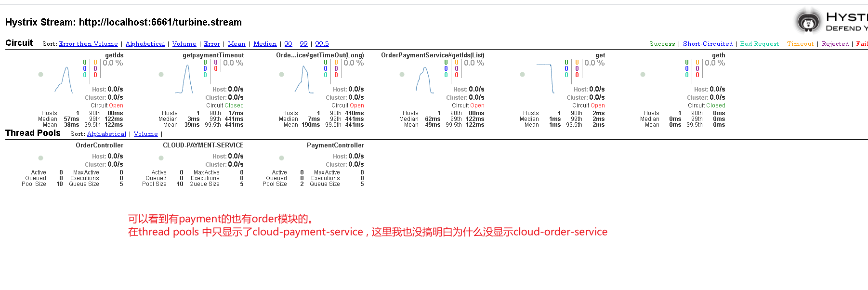Sort circuits by Error link
The height and width of the screenshot is (290, 868).
[212, 44]
